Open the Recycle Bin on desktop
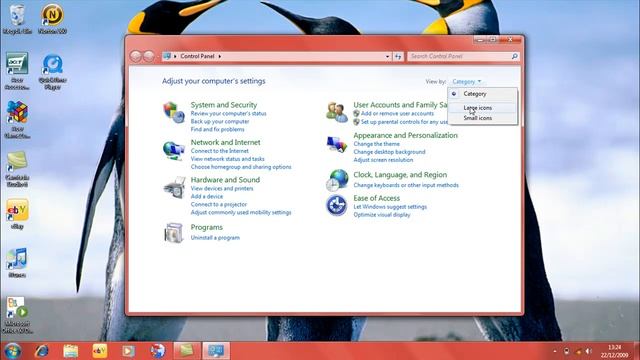 (17, 18)
